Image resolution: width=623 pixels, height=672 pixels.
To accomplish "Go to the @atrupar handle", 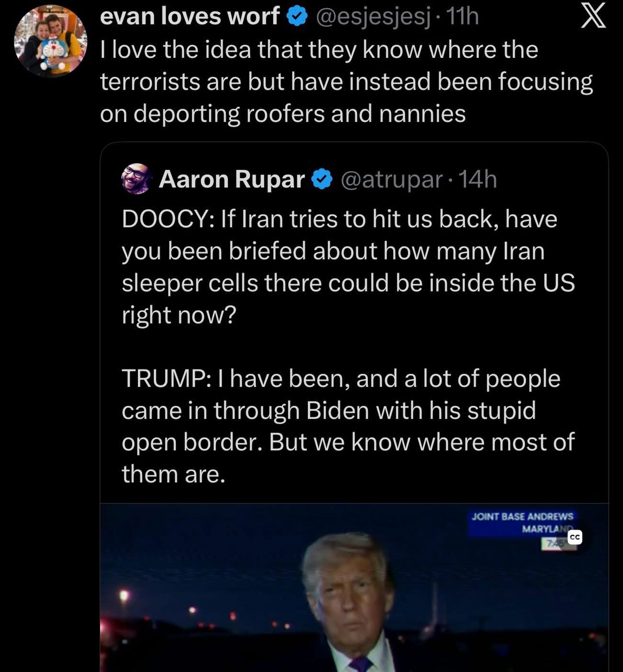I will click(391, 180).
